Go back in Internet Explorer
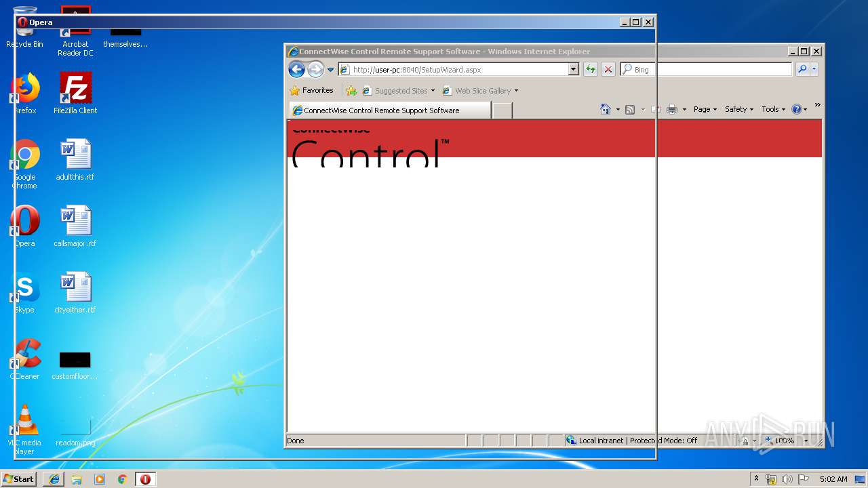The image size is (868, 488). [x=296, y=69]
